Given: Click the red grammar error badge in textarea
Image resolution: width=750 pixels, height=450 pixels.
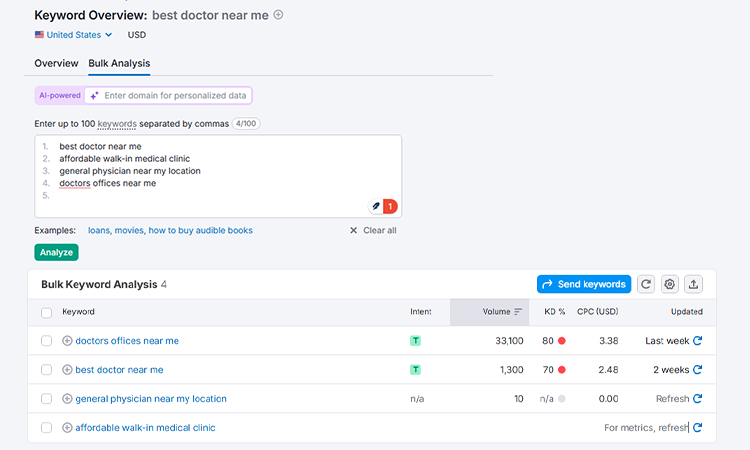Looking at the screenshot, I should [x=390, y=206].
